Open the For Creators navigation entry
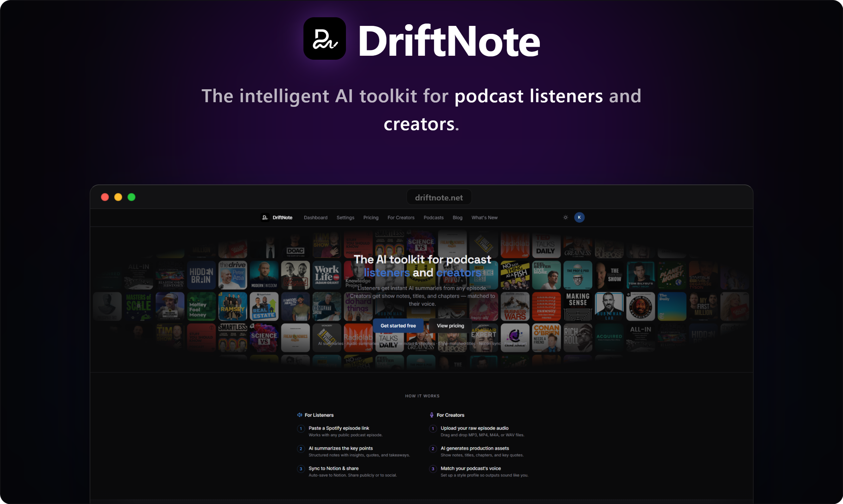Viewport: 843px width, 504px height. tap(401, 217)
